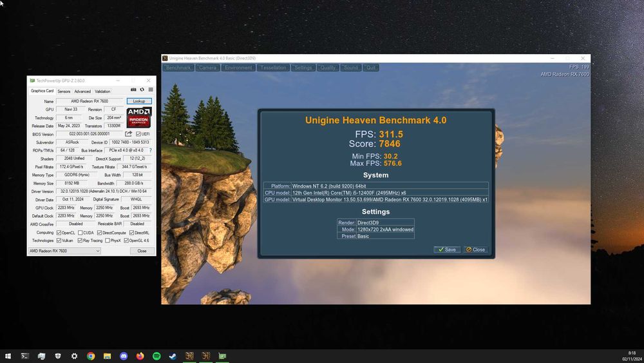Toggle OpenGL 4.6 checkbox

click(126, 240)
